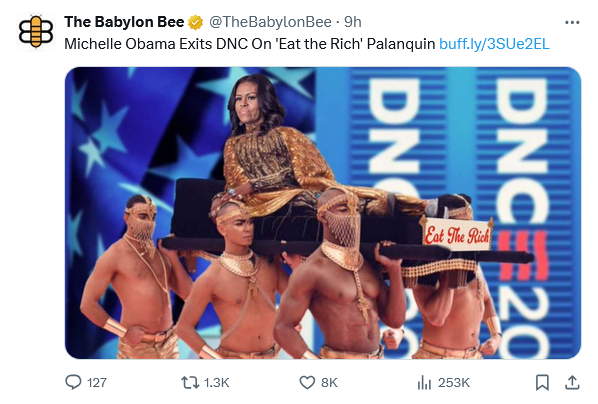
Task: Bookmark this tweet
Action: 542,383
